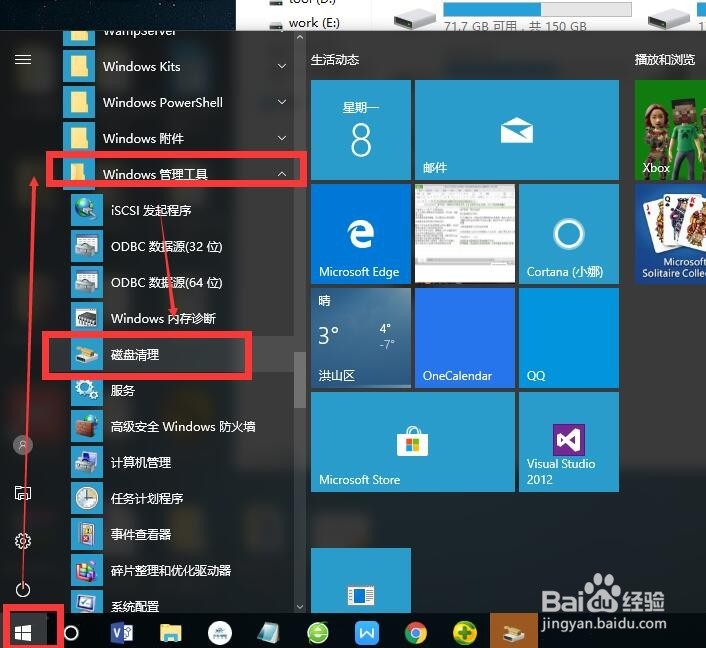Click the app list scrollbar thumb
Viewport: 706px width, 648px height.
(300, 380)
